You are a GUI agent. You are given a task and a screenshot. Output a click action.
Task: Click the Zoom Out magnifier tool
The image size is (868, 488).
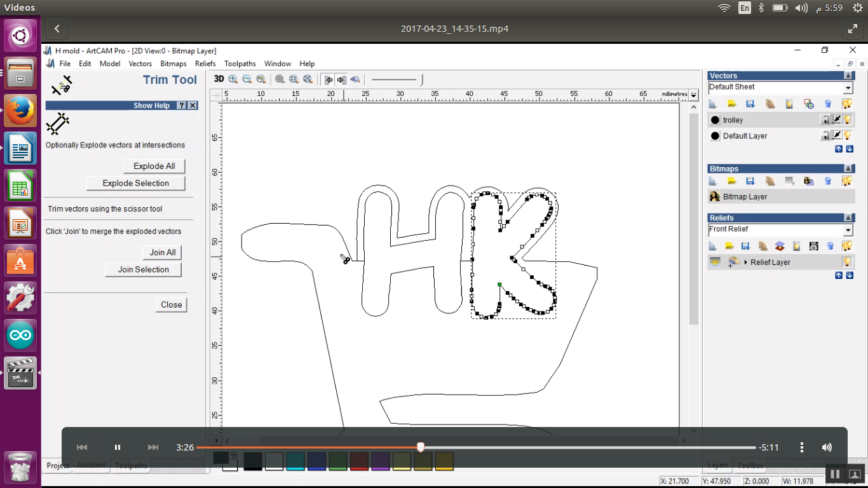click(x=247, y=79)
